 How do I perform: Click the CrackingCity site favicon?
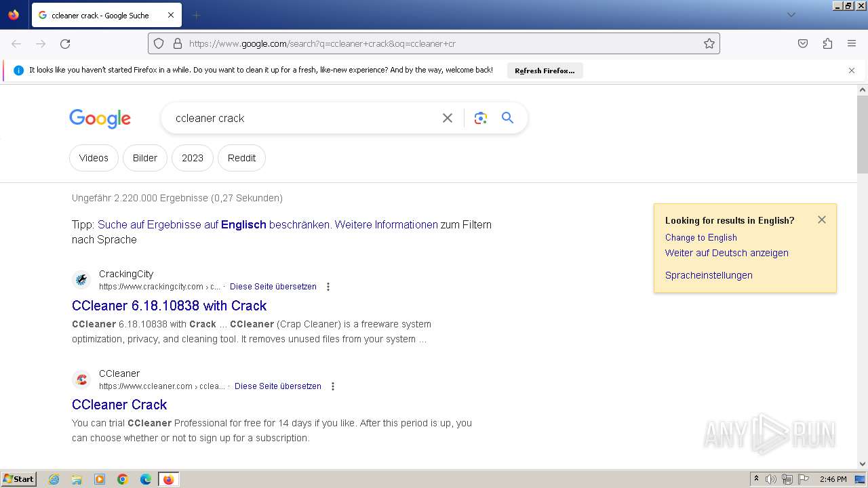(81, 279)
